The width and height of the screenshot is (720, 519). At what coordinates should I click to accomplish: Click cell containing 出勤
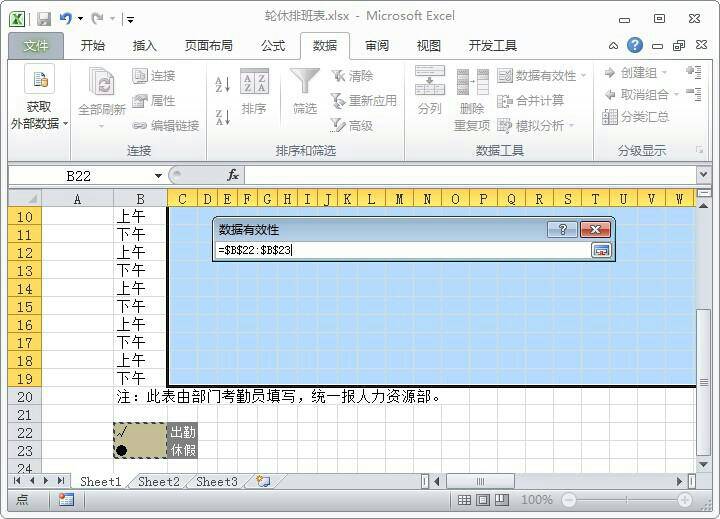(x=182, y=432)
